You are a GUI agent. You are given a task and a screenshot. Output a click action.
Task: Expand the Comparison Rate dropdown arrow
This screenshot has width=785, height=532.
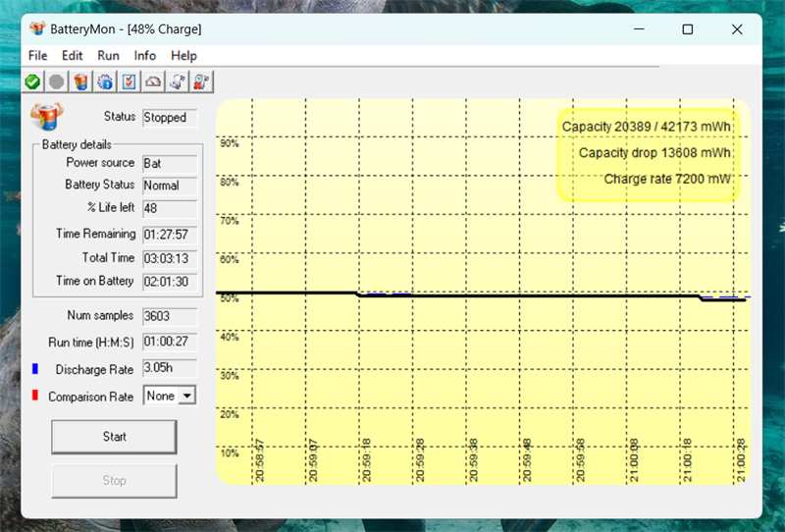pos(187,396)
